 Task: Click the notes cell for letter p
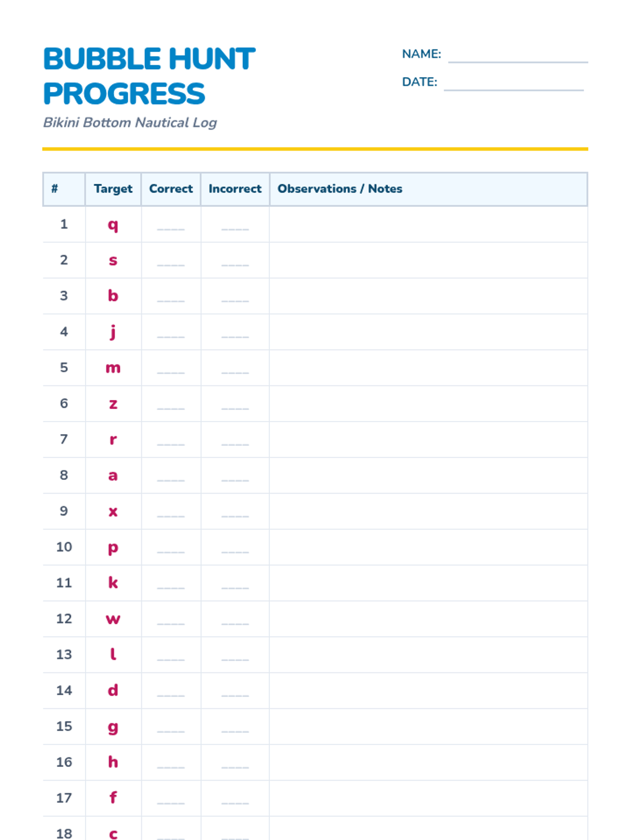[x=428, y=548]
